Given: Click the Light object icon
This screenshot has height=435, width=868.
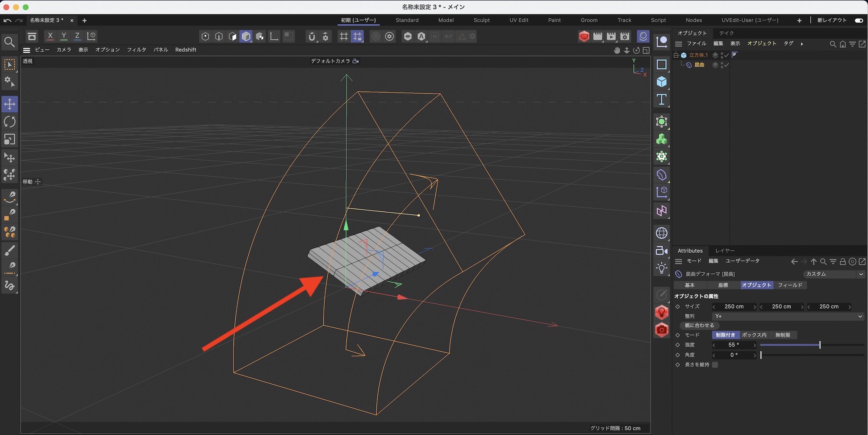Looking at the screenshot, I should pos(661,268).
